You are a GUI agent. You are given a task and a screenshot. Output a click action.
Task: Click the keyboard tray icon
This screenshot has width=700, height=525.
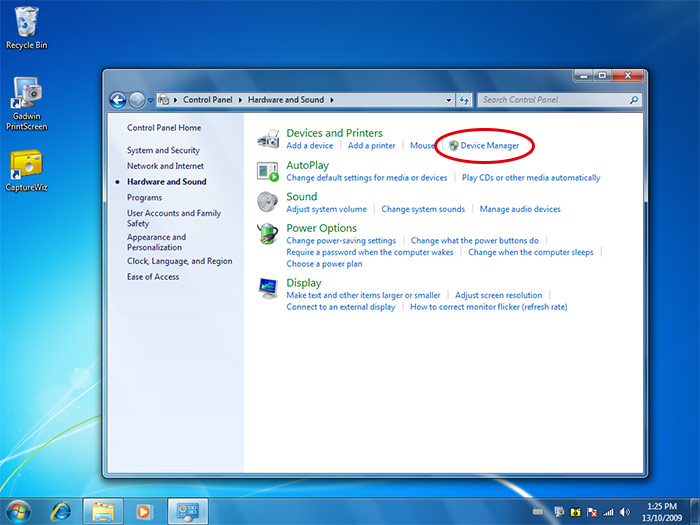click(538, 512)
